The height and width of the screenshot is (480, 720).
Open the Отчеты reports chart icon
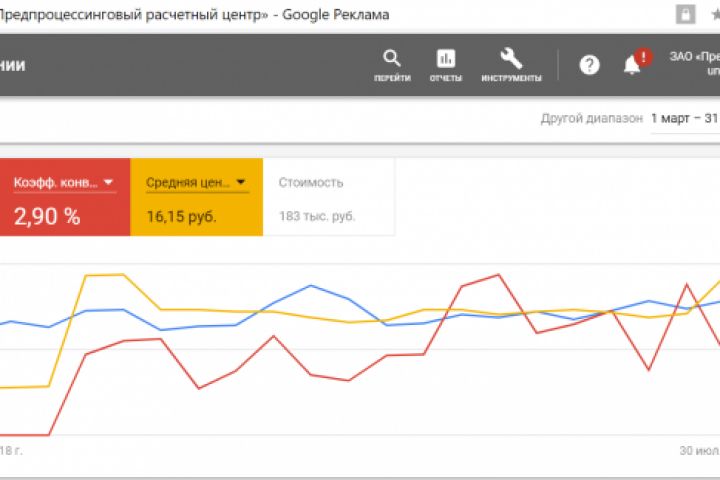[x=446, y=58]
